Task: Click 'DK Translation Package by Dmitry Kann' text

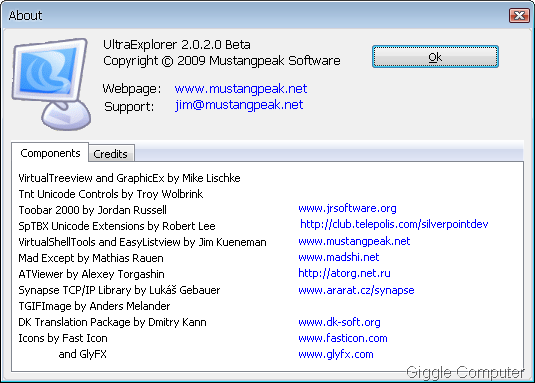Action: [112, 322]
